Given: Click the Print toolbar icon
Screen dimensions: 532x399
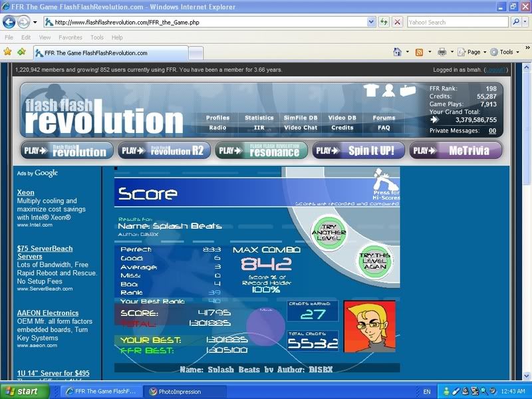Looking at the screenshot, I should point(442,52).
